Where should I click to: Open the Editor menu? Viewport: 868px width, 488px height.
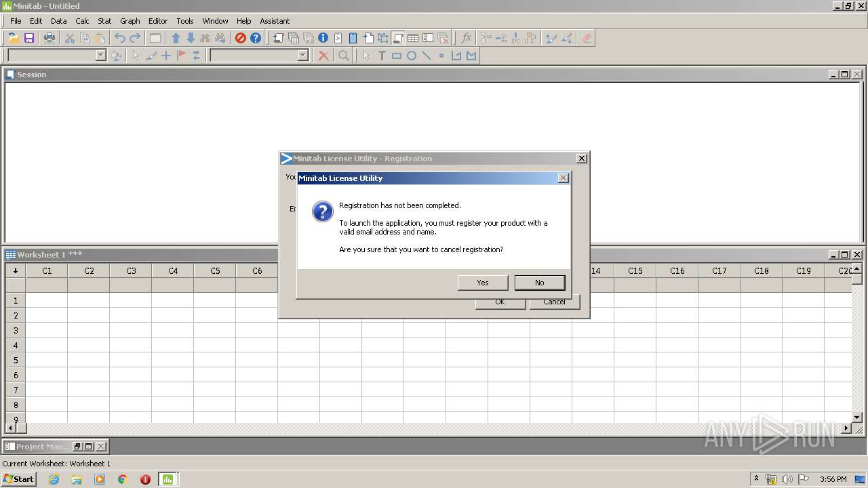pos(158,21)
